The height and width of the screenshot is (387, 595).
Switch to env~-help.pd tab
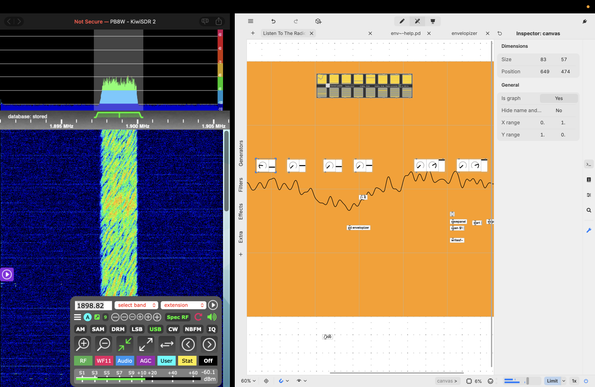coord(406,33)
